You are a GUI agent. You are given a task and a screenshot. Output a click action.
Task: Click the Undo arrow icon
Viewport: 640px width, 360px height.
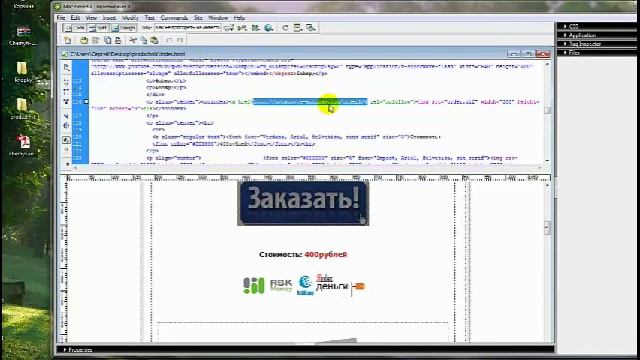169,40
